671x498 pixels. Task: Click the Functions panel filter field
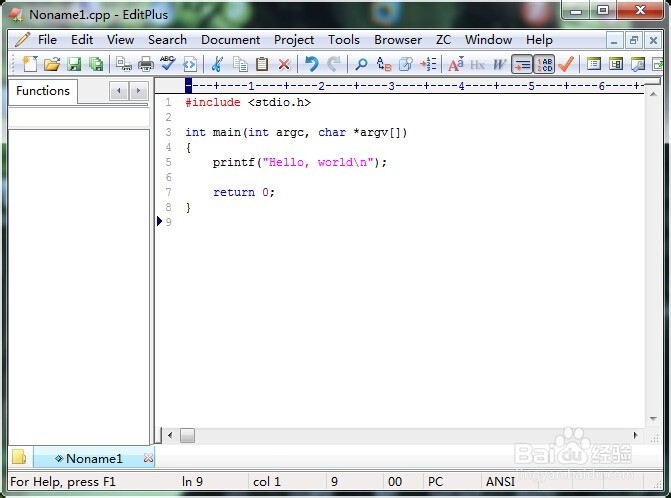tap(79, 117)
